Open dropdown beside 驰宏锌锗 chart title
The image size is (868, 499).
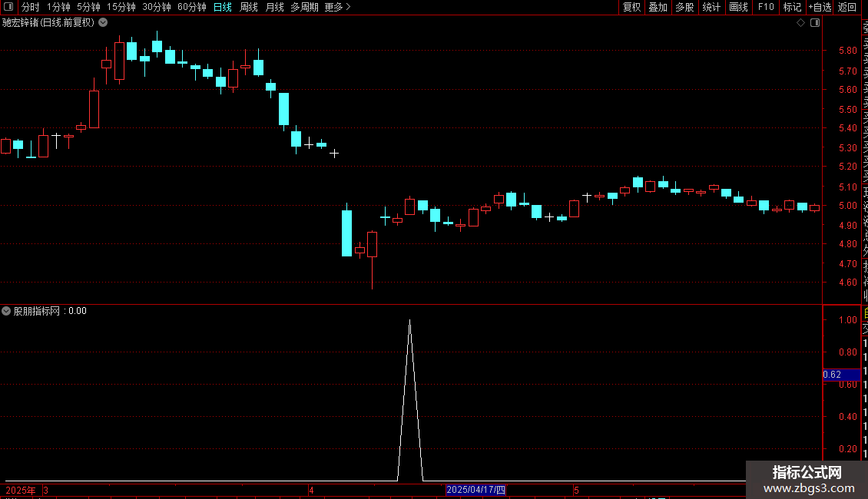(103, 23)
